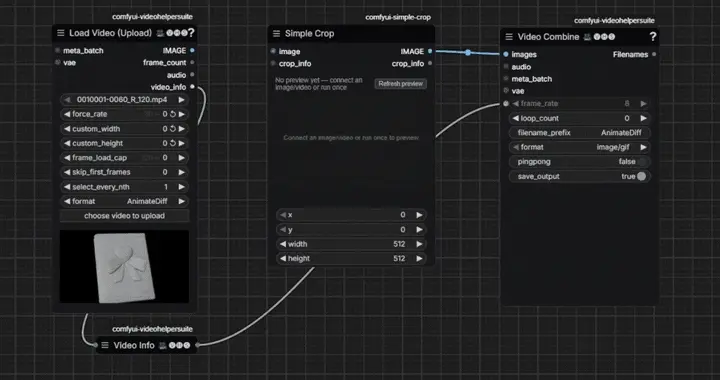Click the crop_info output dot on Simple Crop
The height and width of the screenshot is (380, 720).
pyautogui.click(x=430, y=63)
